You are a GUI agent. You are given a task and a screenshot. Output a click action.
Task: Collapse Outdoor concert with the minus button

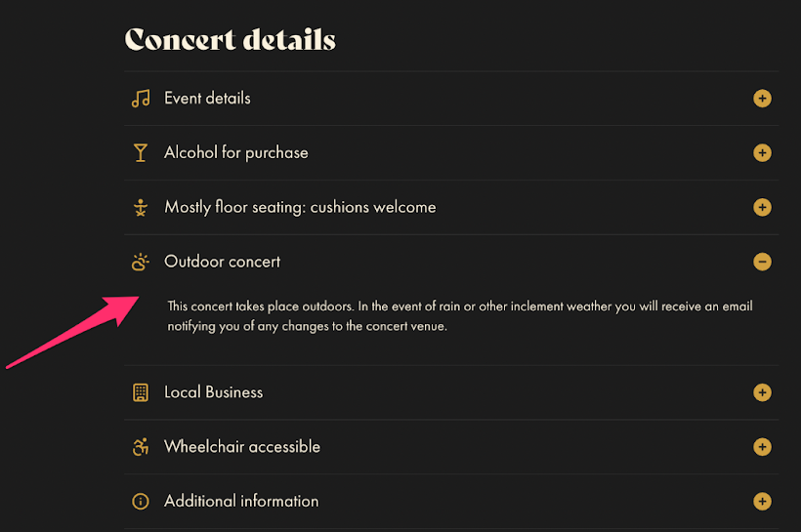pos(762,262)
